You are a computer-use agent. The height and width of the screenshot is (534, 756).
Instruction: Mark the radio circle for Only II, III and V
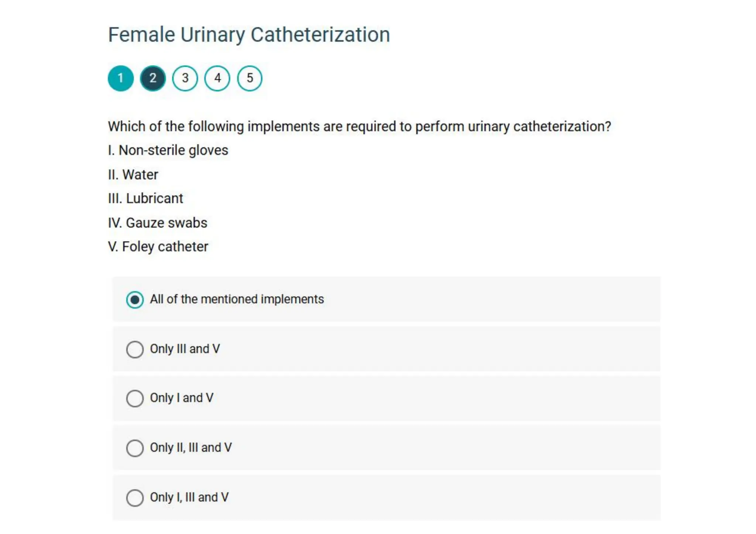(135, 448)
